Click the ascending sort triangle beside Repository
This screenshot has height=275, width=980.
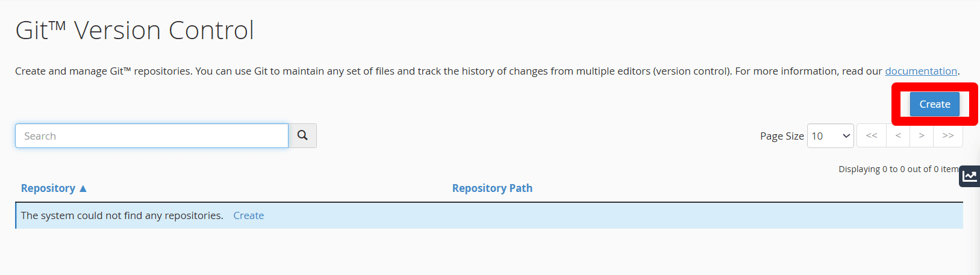(x=83, y=188)
